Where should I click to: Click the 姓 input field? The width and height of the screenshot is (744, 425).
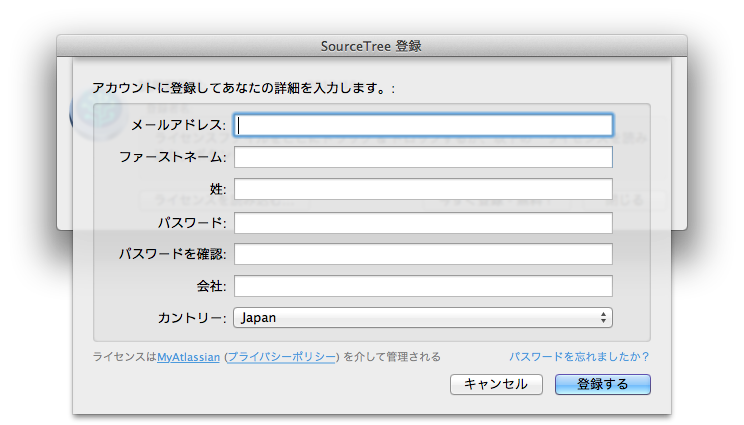coord(423,189)
